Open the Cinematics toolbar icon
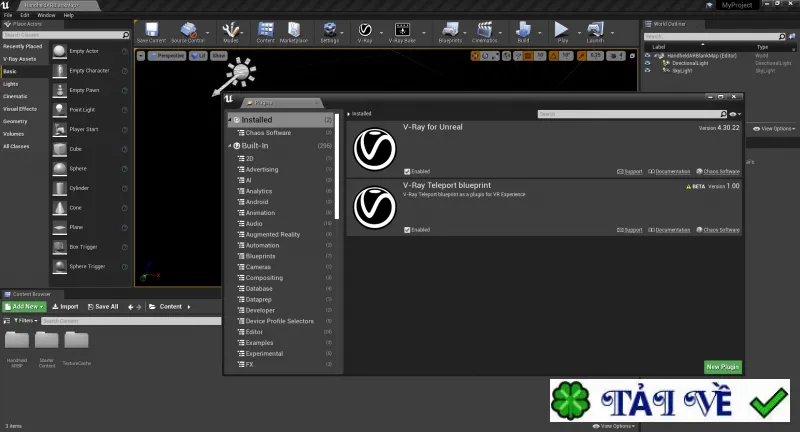 [484, 32]
